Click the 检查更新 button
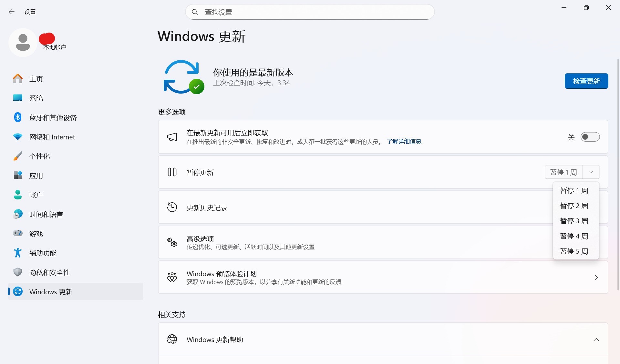Image resolution: width=620 pixels, height=364 pixels. (x=586, y=81)
